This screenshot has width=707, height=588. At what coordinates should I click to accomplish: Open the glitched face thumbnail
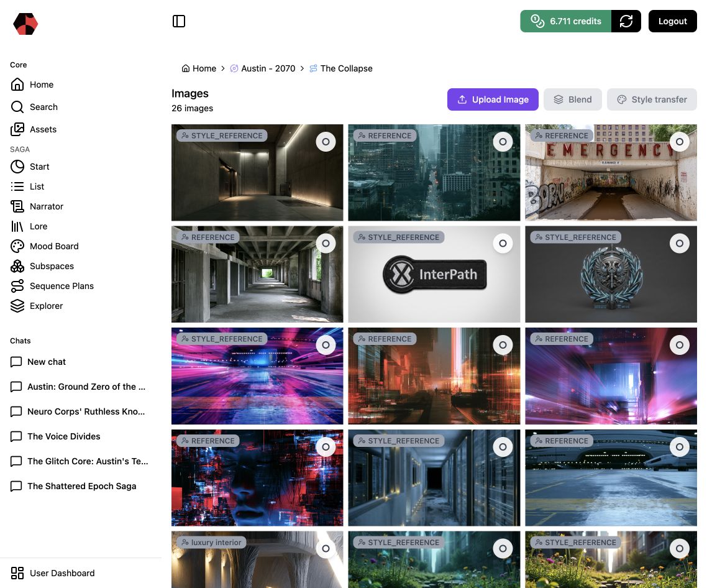(x=257, y=478)
